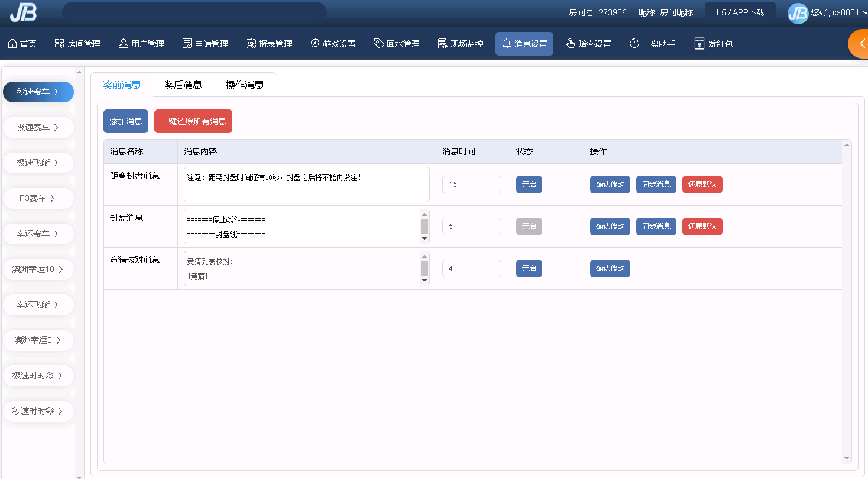Click the home icon in navigation bar
The width and height of the screenshot is (868, 479).
[12, 44]
